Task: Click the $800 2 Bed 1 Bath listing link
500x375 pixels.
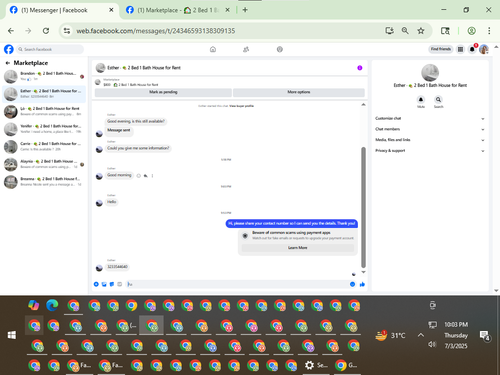Action: (x=131, y=85)
